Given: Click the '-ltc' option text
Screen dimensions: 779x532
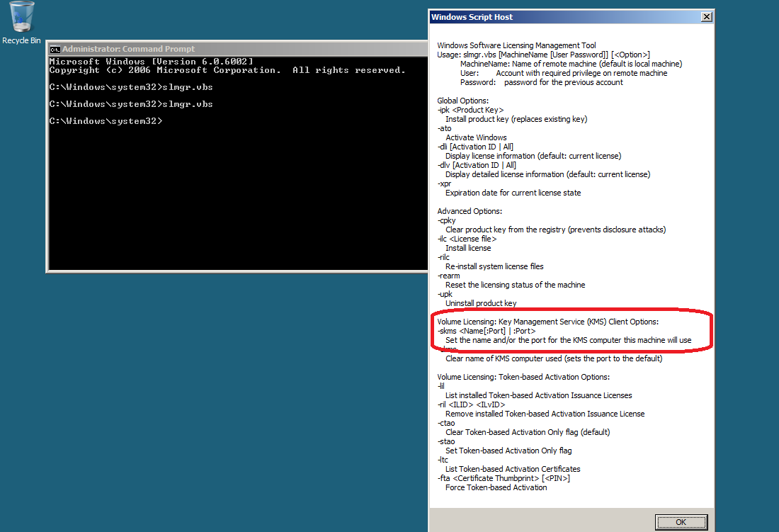Looking at the screenshot, I should (x=443, y=460).
